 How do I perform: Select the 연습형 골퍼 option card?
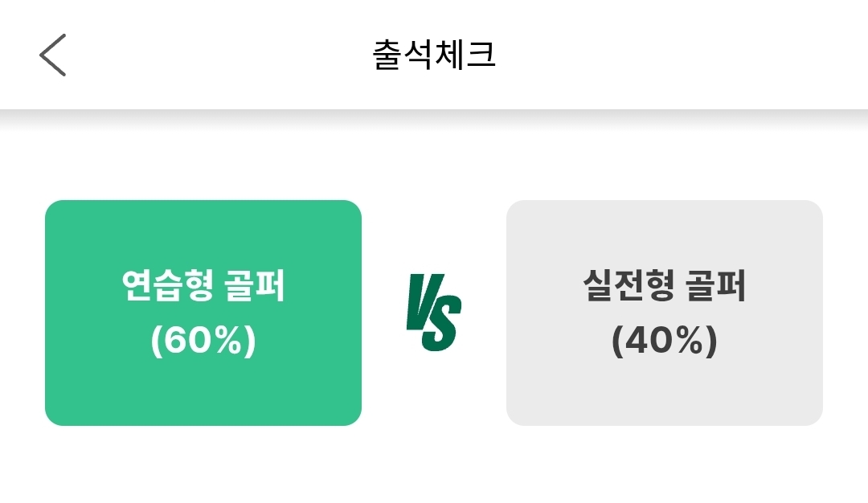click(x=203, y=313)
